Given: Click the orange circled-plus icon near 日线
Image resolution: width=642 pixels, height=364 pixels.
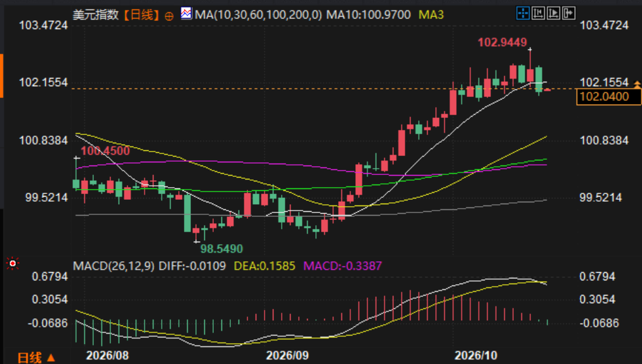Looking at the screenshot, I should (x=169, y=16).
